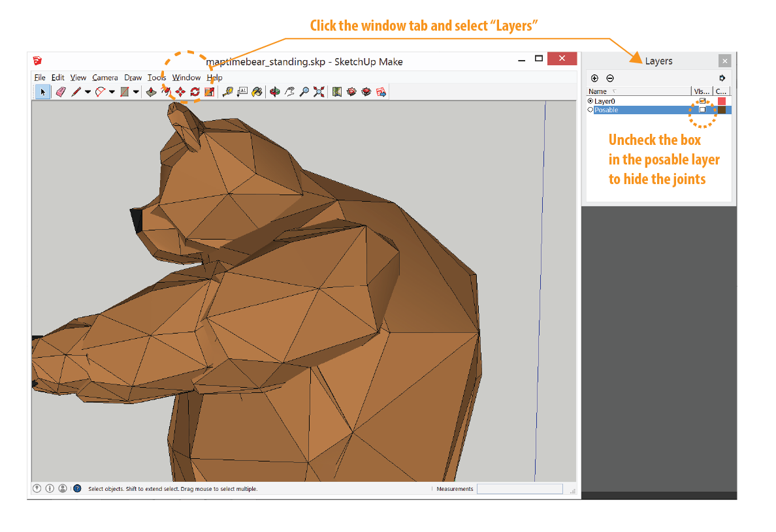The height and width of the screenshot is (532, 776).
Task: Click the credits info status icon
Action: (50, 488)
